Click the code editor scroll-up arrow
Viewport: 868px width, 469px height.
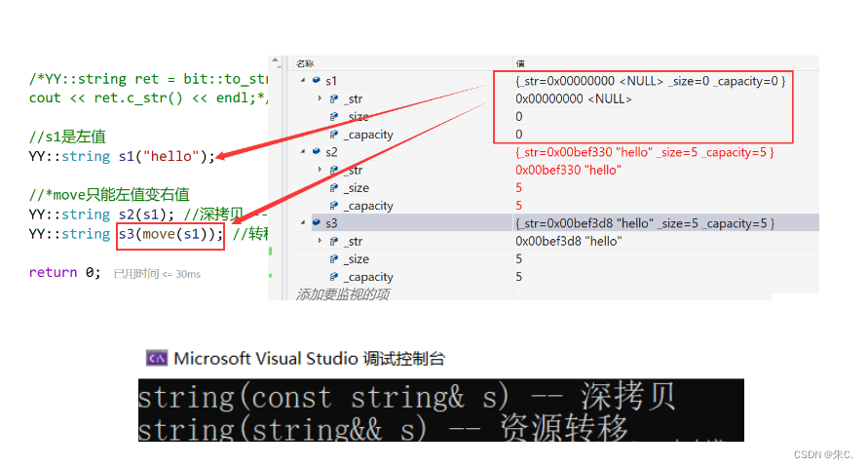275,59
